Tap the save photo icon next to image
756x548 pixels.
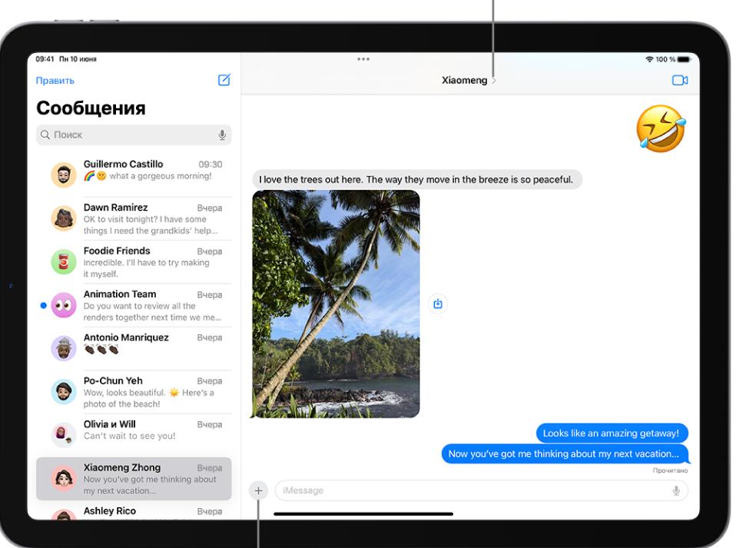pos(438,304)
